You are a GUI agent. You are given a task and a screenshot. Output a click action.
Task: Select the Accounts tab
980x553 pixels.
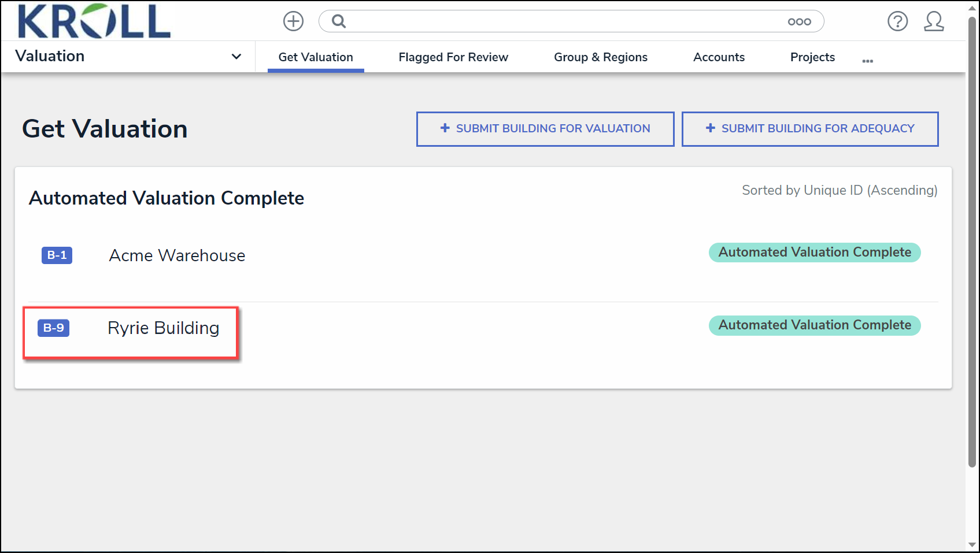(719, 57)
